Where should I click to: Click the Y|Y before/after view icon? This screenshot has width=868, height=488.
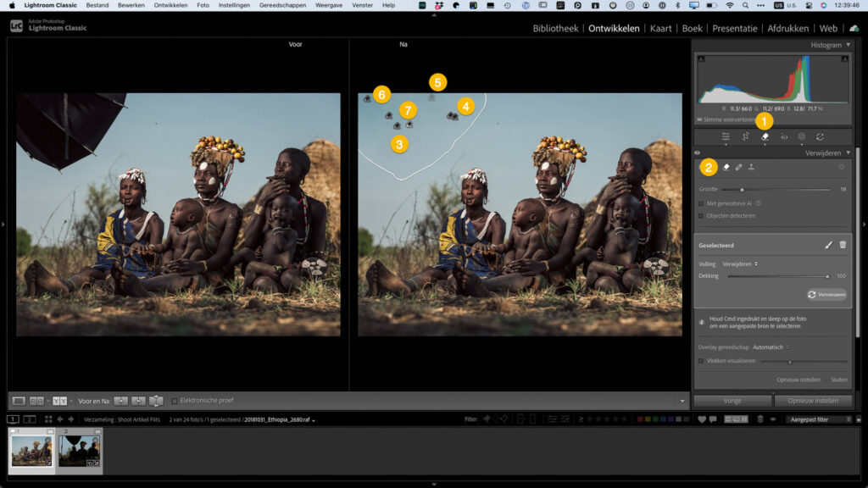coord(60,401)
